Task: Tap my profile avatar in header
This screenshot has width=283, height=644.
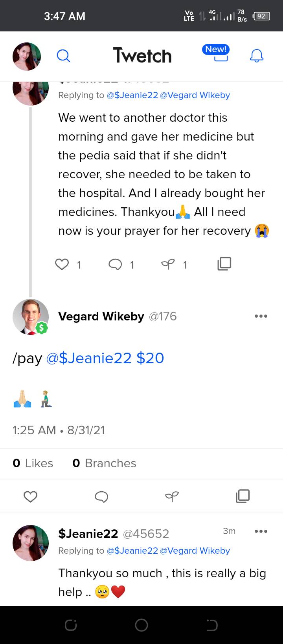Action: tap(27, 56)
